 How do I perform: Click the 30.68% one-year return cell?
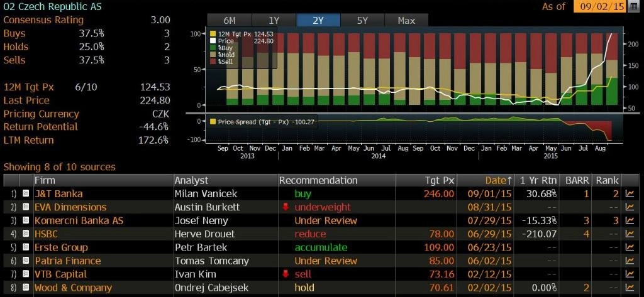541,193
